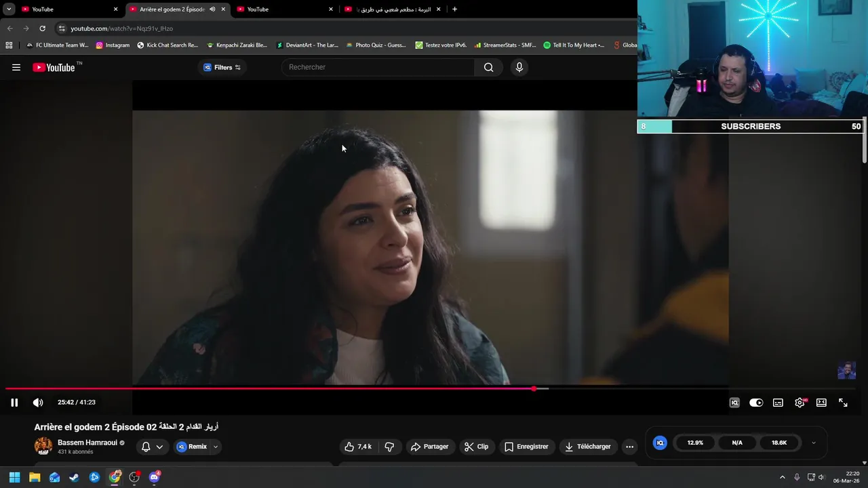Expand the vidIQ stats panel chevron
This screenshot has width=868, height=488.
click(814, 443)
